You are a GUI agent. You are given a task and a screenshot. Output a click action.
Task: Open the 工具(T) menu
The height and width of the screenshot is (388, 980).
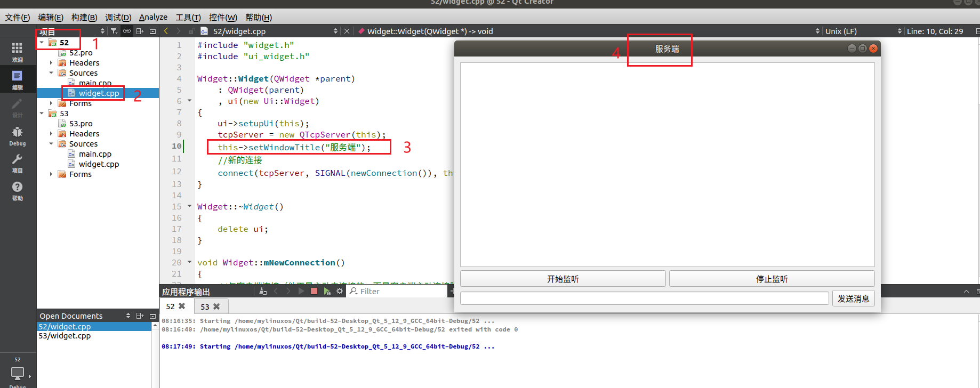188,17
